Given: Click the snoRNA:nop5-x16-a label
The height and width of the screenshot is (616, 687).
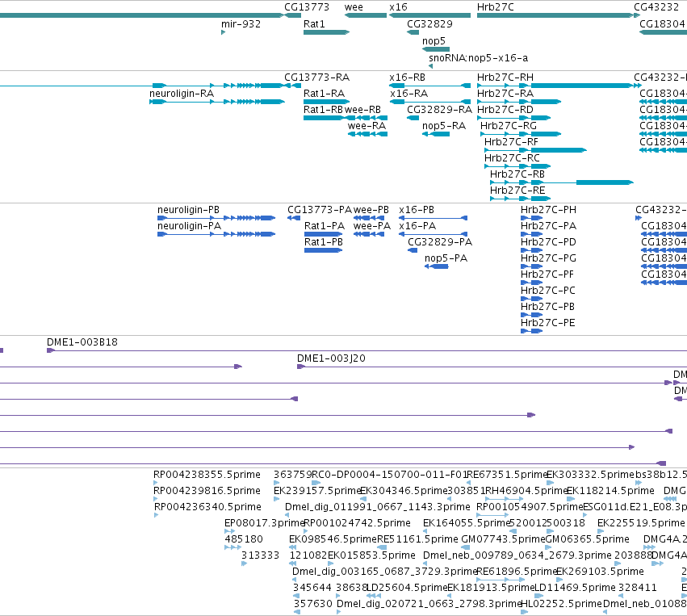Looking at the screenshot, I should (479, 58).
